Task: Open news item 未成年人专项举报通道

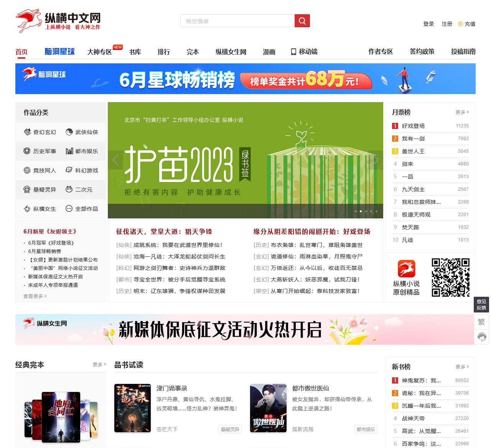Action: click(53, 285)
